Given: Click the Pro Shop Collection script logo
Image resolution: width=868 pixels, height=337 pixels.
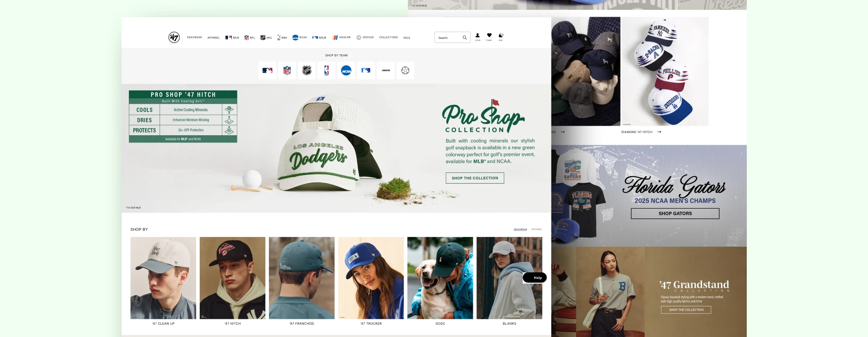Looking at the screenshot, I should (483, 117).
